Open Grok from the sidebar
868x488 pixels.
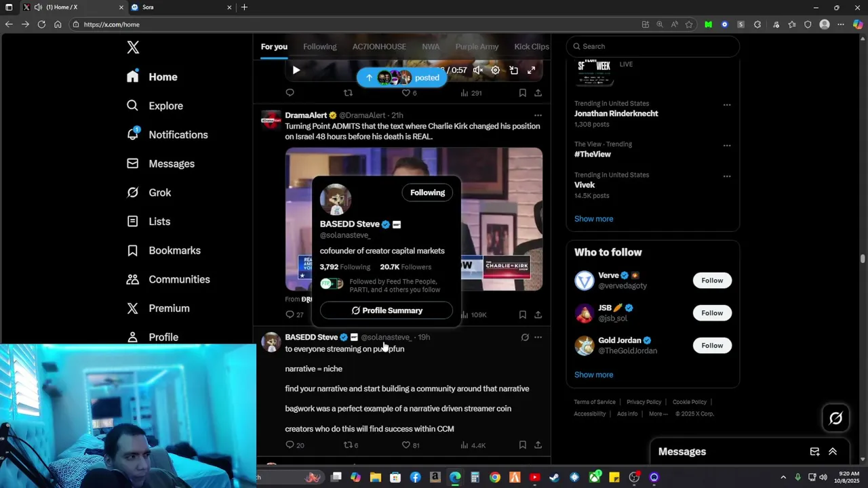(x=149, y=192)
